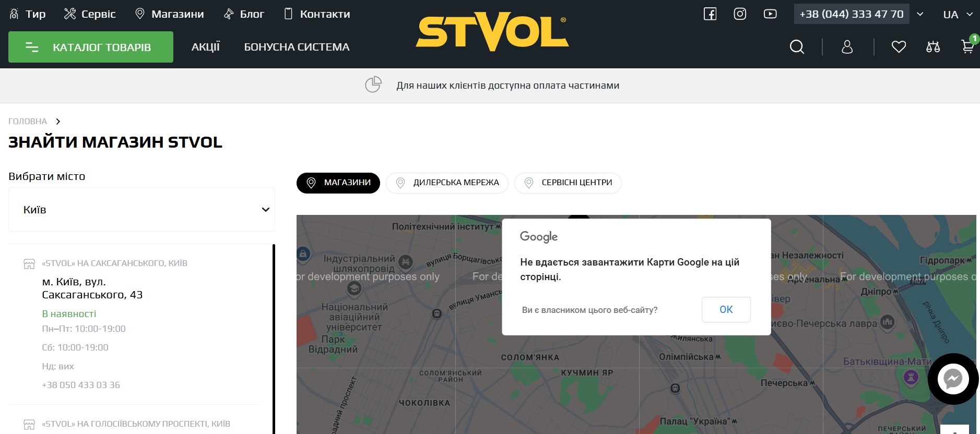
Task: Click the Головна breadcrumb link
Action: pos(28,122)
